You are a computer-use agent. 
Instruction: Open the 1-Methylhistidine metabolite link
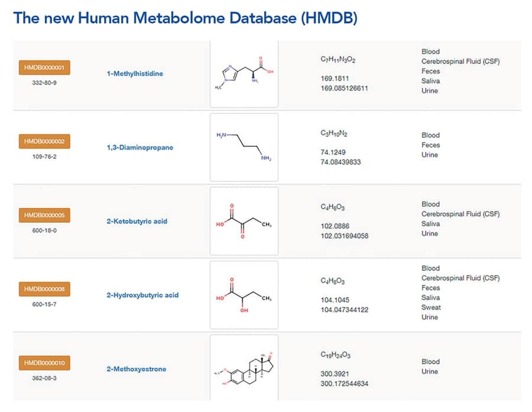(x=135, y=74)
